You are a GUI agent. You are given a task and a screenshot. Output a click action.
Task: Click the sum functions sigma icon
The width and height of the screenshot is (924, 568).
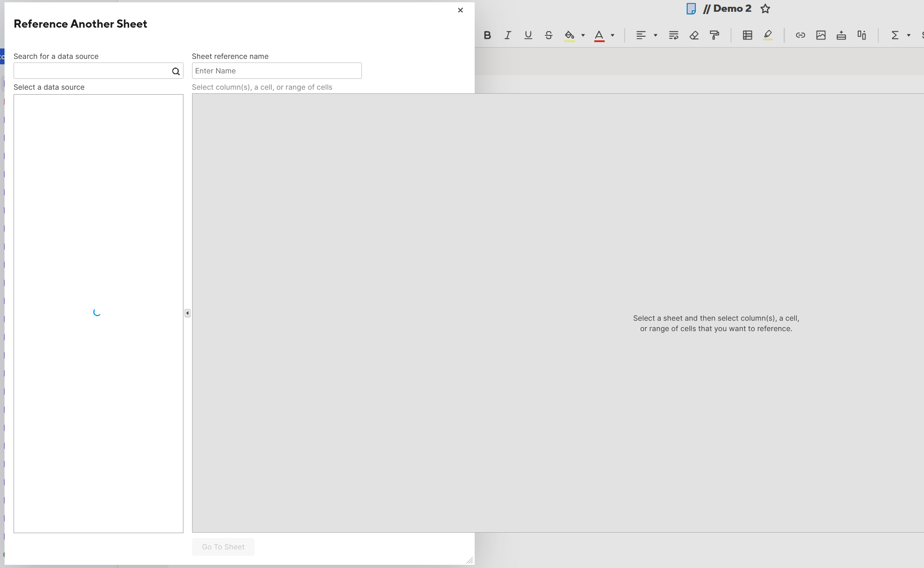(895, 35)
